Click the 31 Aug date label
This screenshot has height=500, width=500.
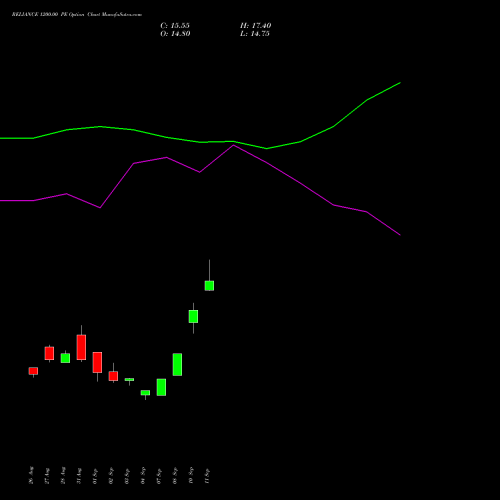click(79, 475)
